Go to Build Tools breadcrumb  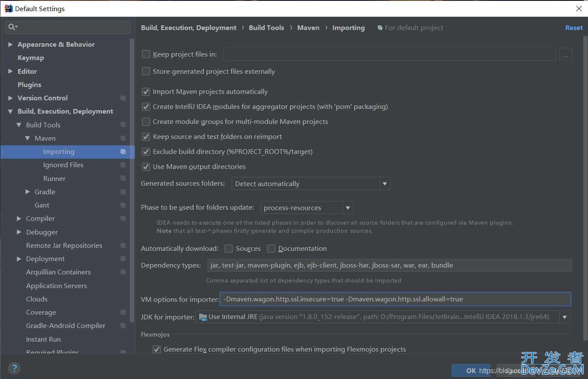click(x=266, y=28)
